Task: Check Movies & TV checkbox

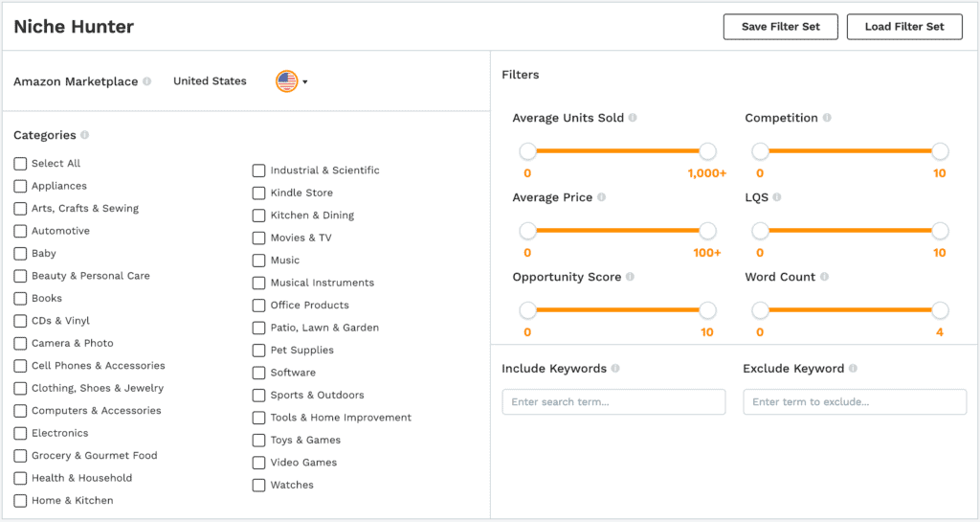Action: 258,238
